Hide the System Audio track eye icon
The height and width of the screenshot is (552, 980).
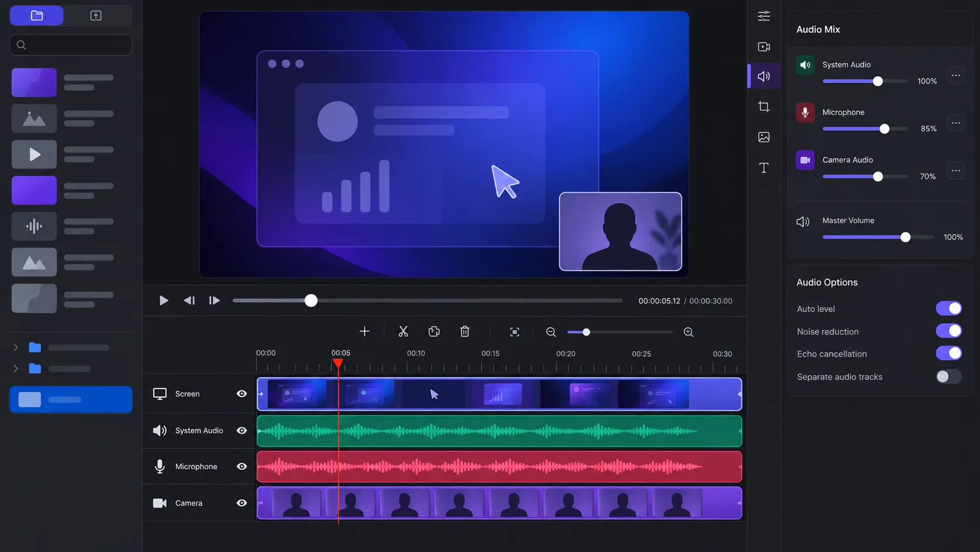(241, 431)
